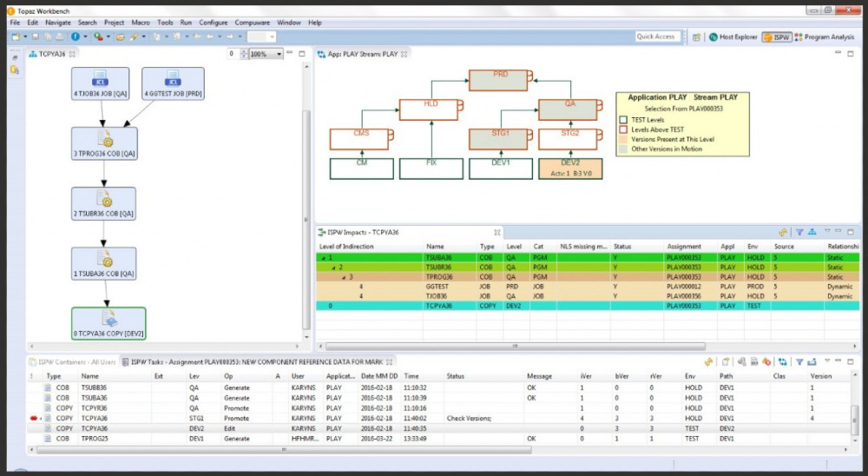Image resolution: width=868 pixels, height=476 pixels.
Task: Open the Macro menu
Action: click(x=141, y=23)
